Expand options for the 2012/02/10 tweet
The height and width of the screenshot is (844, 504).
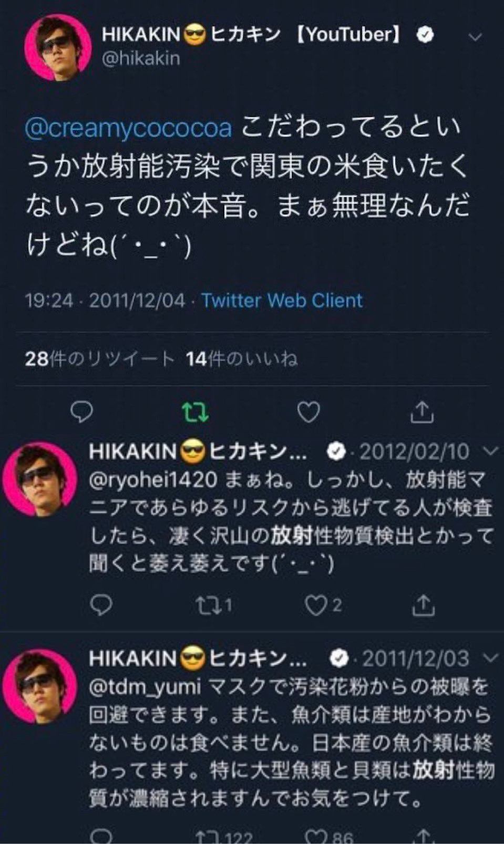click(x=489, y=451)
